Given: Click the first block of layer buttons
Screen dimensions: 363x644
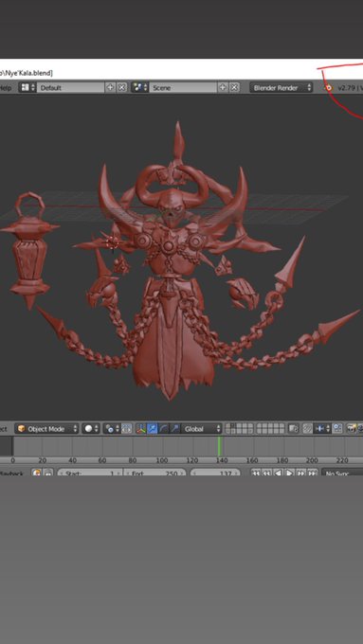Looking at the screenshot, I should pyautogui.click(x=239, y=429).
